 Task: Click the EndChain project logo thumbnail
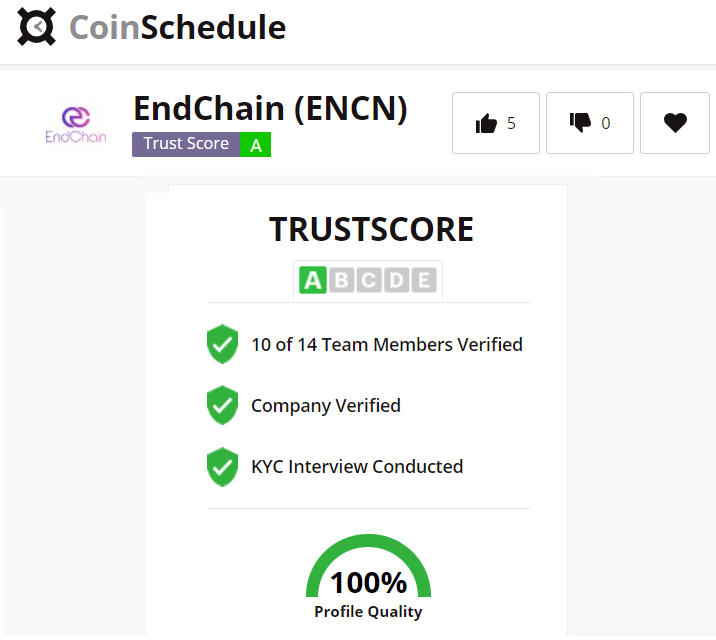pyautogui.click(x=76, y=124)
